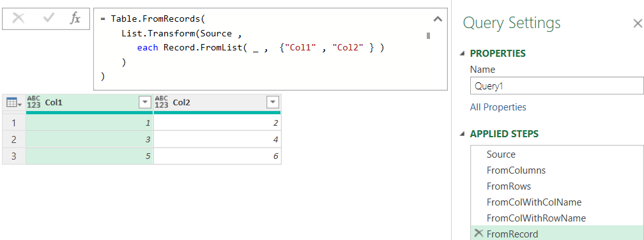Select row number 3
The width and height of the screenshot is (644, 240).
[14, 156]
